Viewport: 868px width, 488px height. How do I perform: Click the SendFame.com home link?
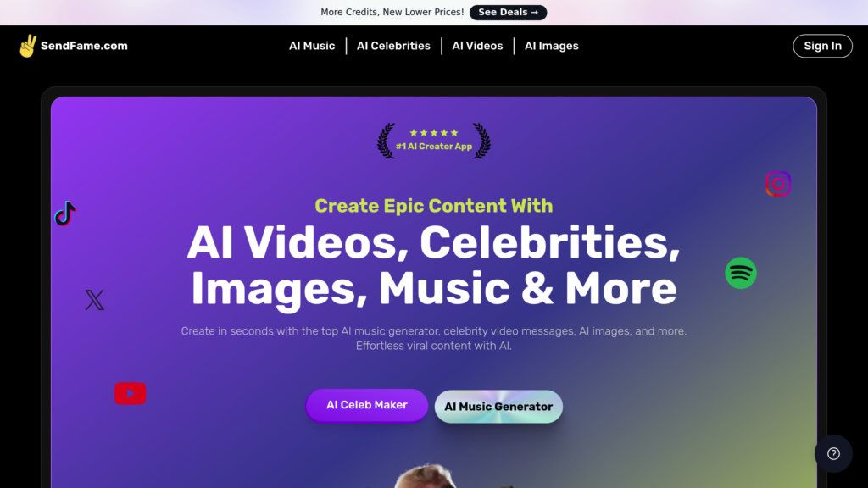(84, 46)
